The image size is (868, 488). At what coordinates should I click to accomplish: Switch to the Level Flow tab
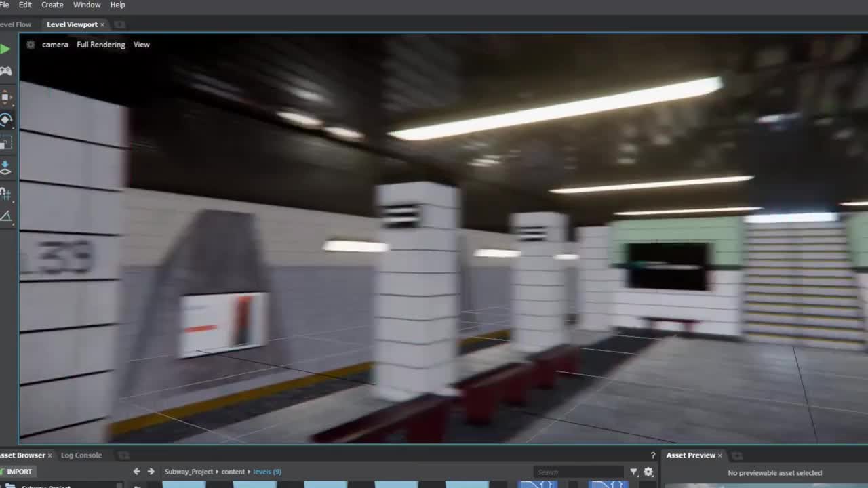[x=16, y=24]
